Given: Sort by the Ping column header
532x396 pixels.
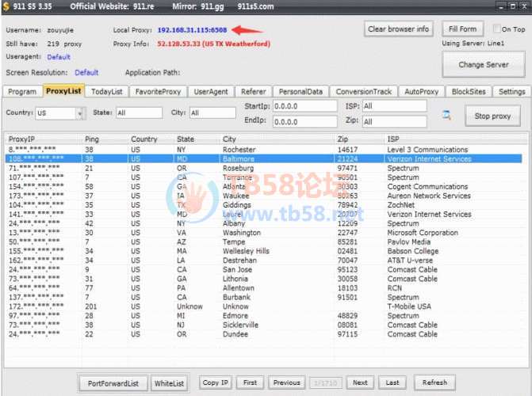Looking at the screenshot, I should [92, 139].
